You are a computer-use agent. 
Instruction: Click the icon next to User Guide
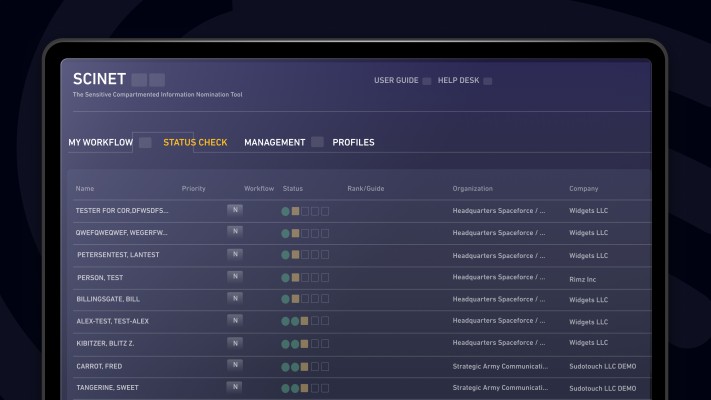(427, 81)
